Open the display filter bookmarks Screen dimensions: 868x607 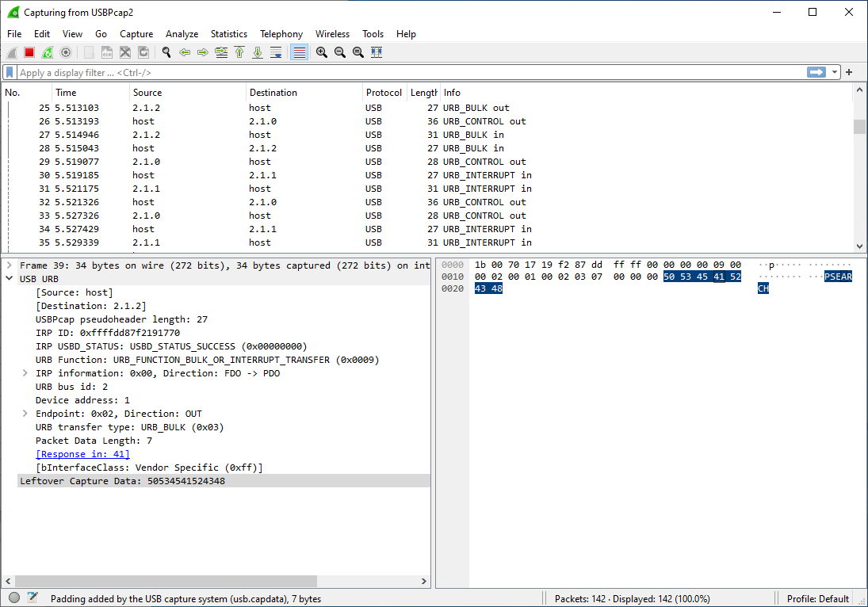9,72
